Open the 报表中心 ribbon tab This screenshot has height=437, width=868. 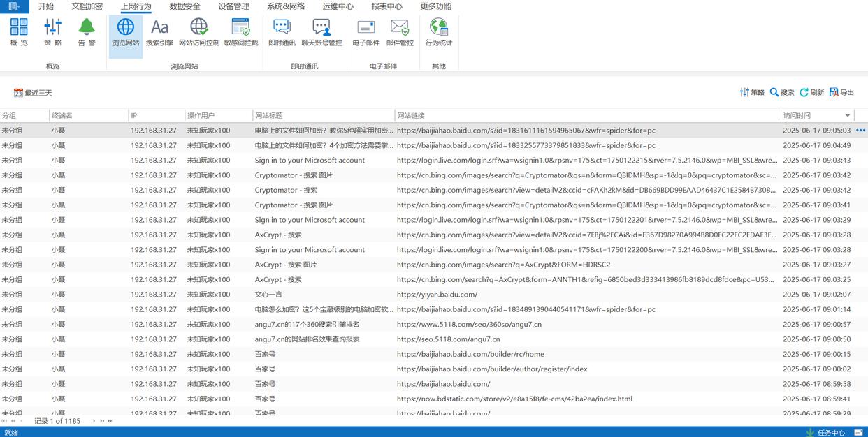click(x=386, y=6)
